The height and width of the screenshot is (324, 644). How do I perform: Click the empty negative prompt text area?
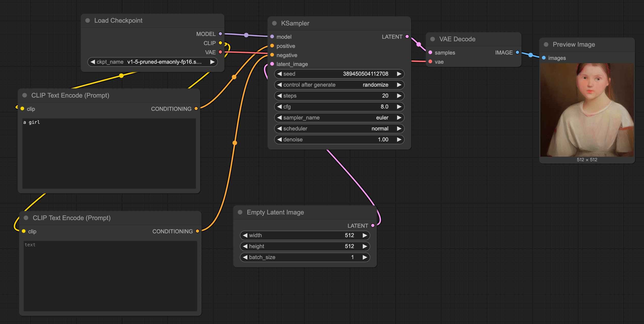coord(110,276)
